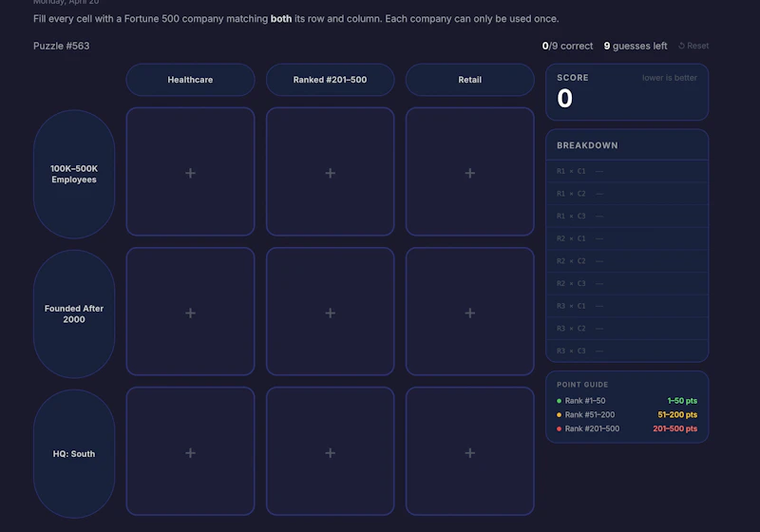Click the score value 0
The image size is (760, 532).
(564, 99)
